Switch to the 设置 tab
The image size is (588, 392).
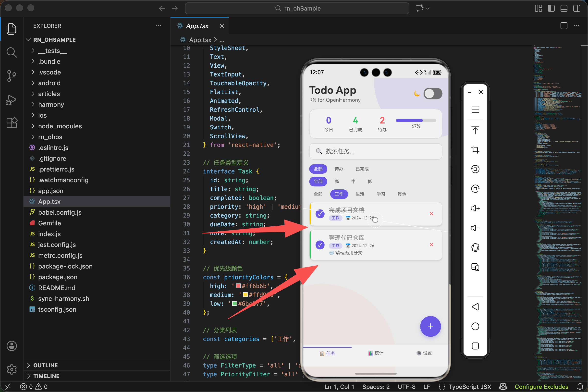pos(424,353)
